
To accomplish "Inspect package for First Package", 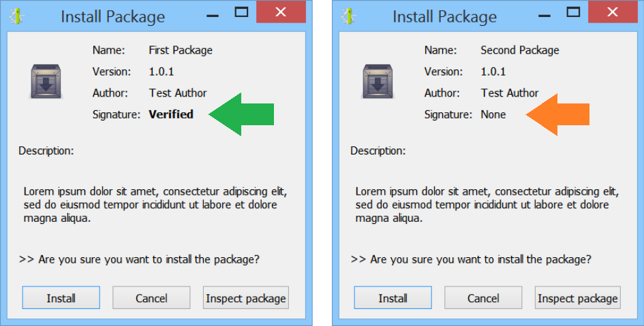I will (245, 297).
